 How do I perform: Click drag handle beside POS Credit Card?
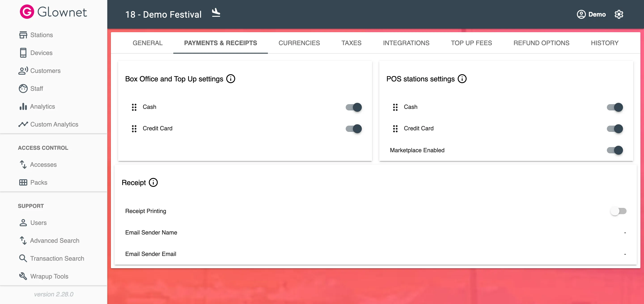pyautogui.click(x=395, y=129)
